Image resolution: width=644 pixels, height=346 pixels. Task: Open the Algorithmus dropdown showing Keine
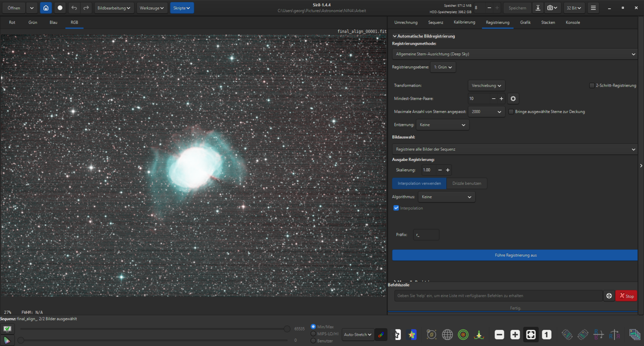point(446,197)
